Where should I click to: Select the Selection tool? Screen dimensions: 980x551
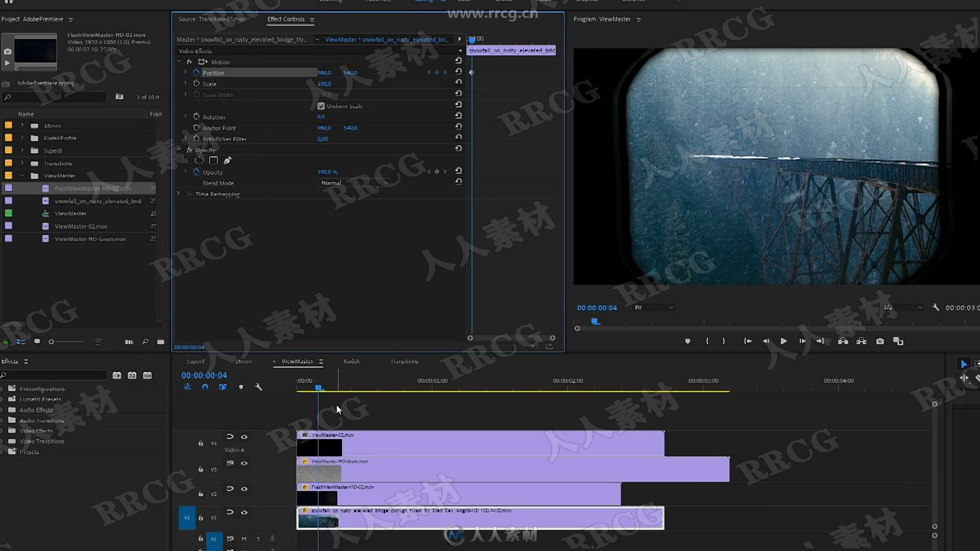click(964, 364)
